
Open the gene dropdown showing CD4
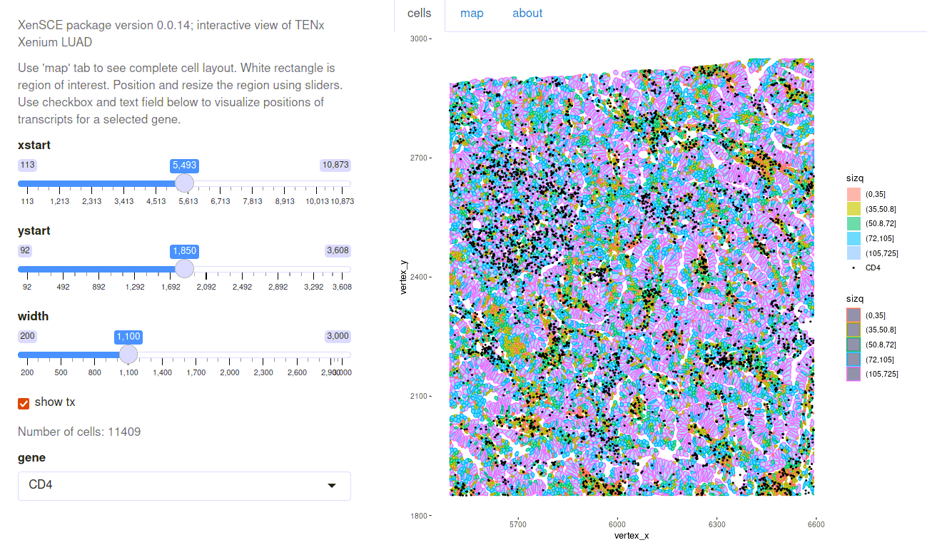184,486
